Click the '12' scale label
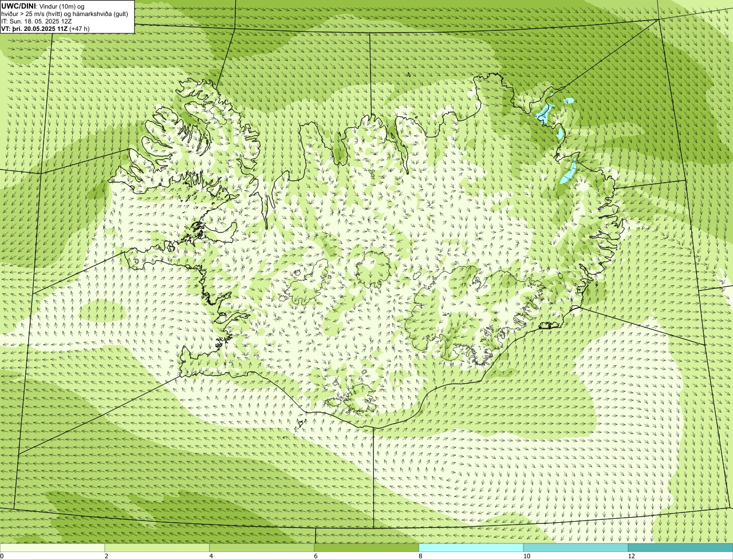This screenshot has height=560, width=733. (x=631, y=556)
